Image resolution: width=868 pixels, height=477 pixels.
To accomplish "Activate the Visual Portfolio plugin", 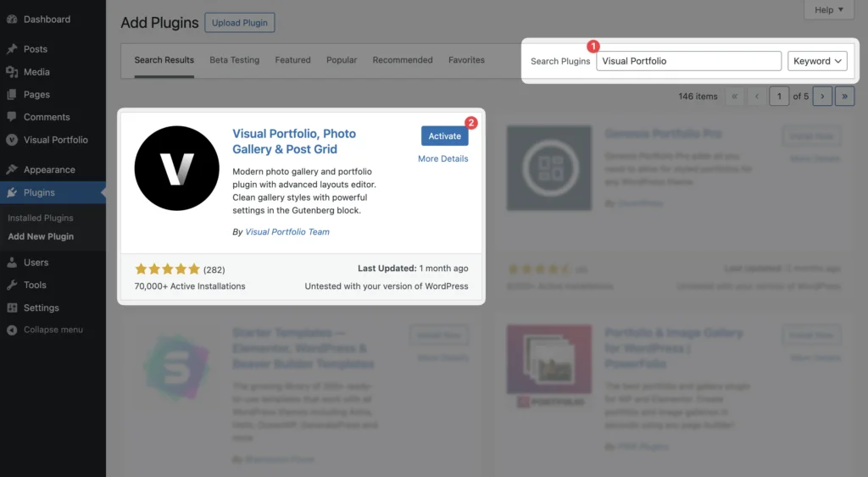I will coord(444,136).
